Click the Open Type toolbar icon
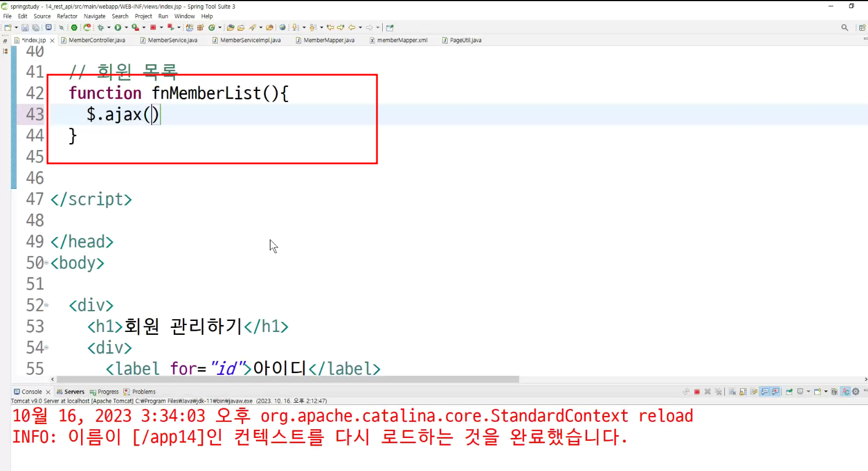Viewport: 868px width, 471px height. 230,27
